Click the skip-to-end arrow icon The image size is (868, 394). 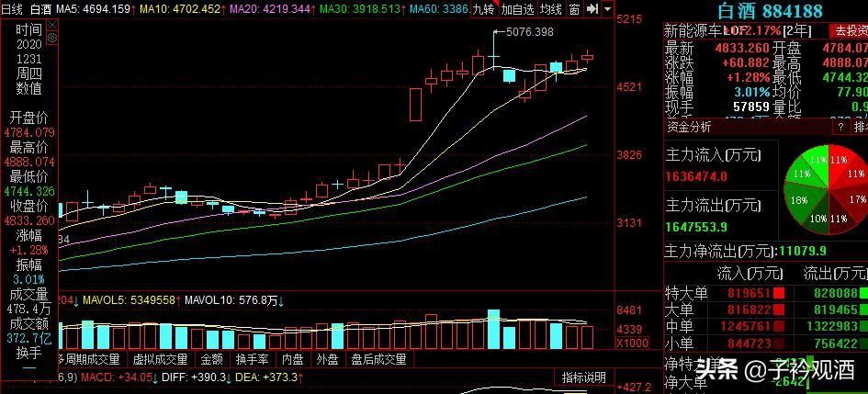(x=592, y=9)
